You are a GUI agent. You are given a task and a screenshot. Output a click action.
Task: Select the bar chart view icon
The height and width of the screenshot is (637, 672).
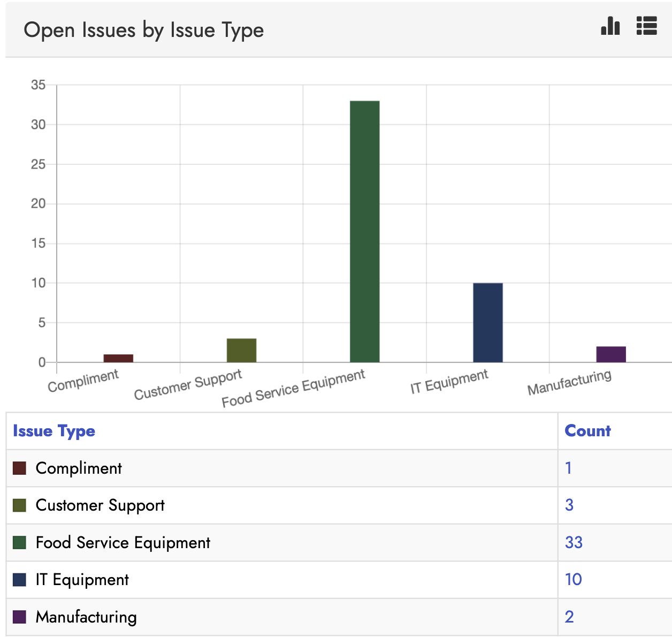click(610, 26)
